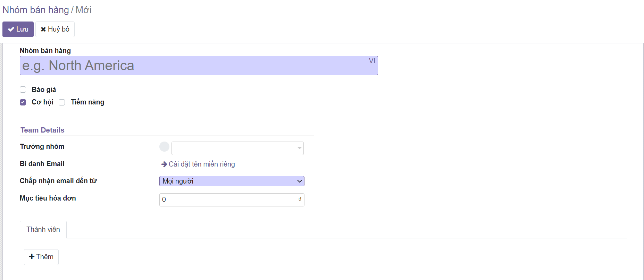Click the plus icon on Thêm
The width and height of the screenshot is (644, 280).
[x=32, y=257]
